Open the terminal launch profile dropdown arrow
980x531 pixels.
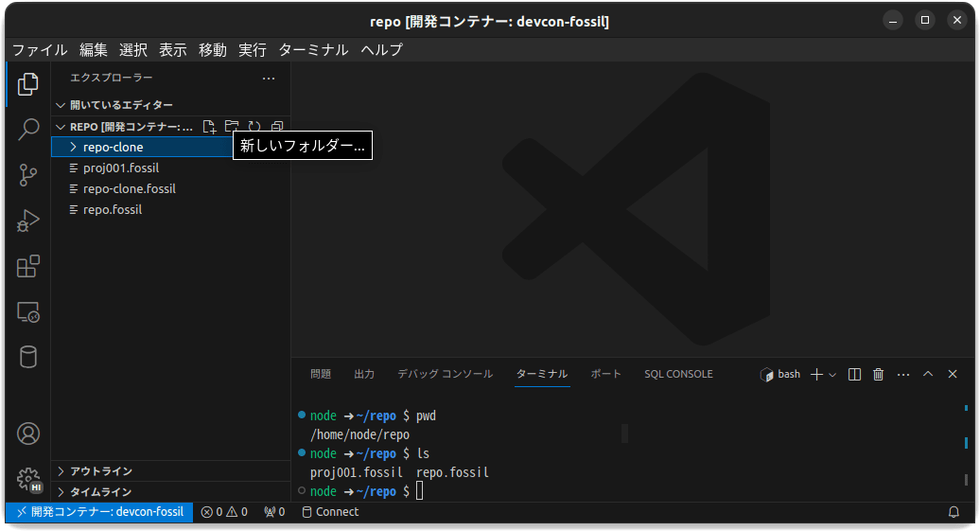[832, 374]
